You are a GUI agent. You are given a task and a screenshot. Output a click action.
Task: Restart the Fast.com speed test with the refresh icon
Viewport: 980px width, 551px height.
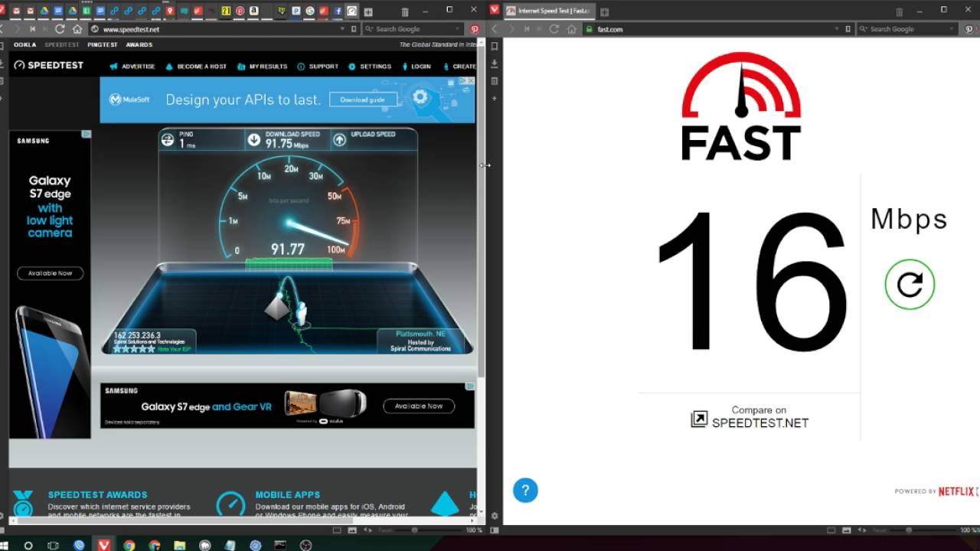coord(910,285)
